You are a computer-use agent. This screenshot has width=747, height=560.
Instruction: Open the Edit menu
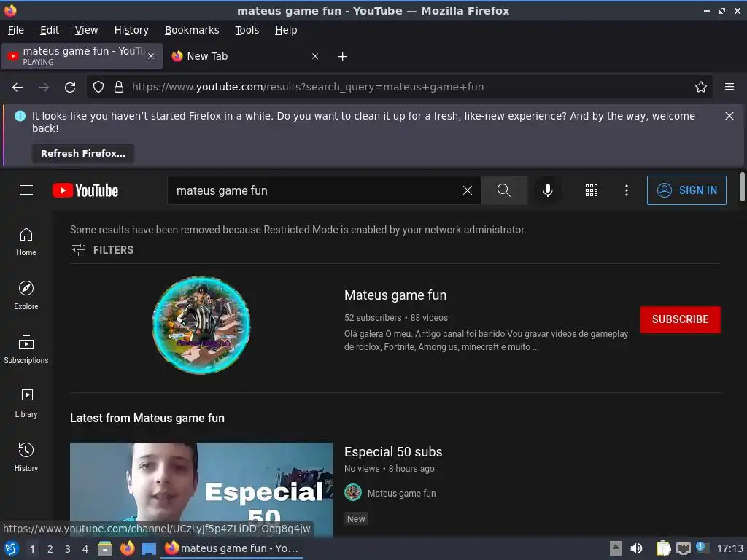coord(50,30)
